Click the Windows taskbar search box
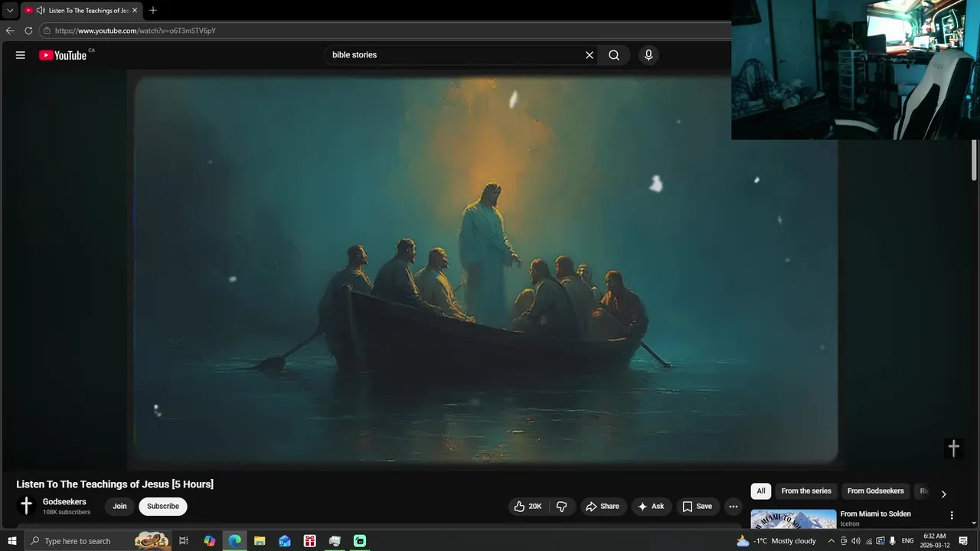980x551 pixels. point(98,541)
